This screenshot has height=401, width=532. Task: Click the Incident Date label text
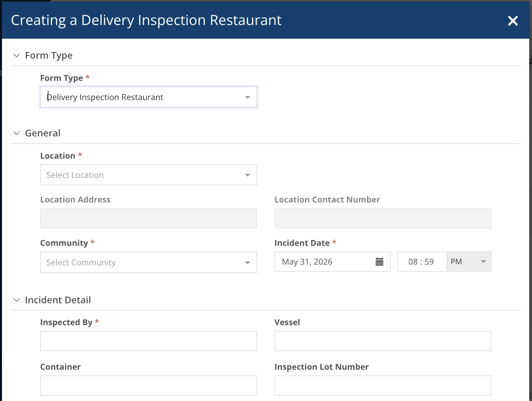click(302, 243)
